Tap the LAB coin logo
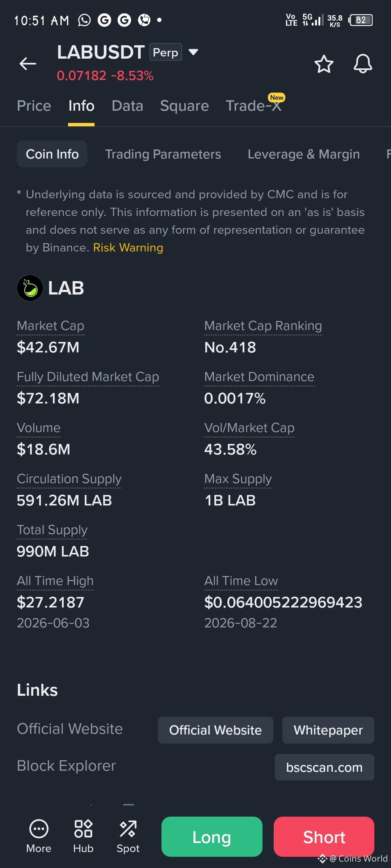 coord(30,288)
